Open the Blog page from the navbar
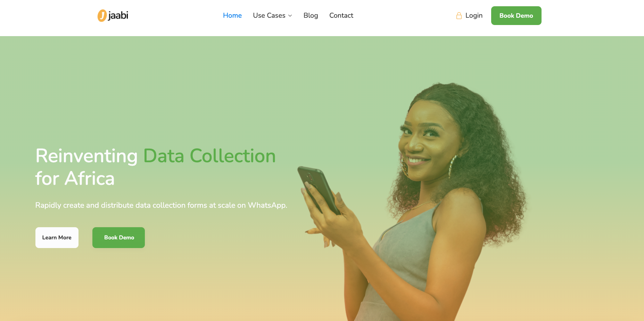The height and width of the screenshot is (321, 644). [311, 16]
